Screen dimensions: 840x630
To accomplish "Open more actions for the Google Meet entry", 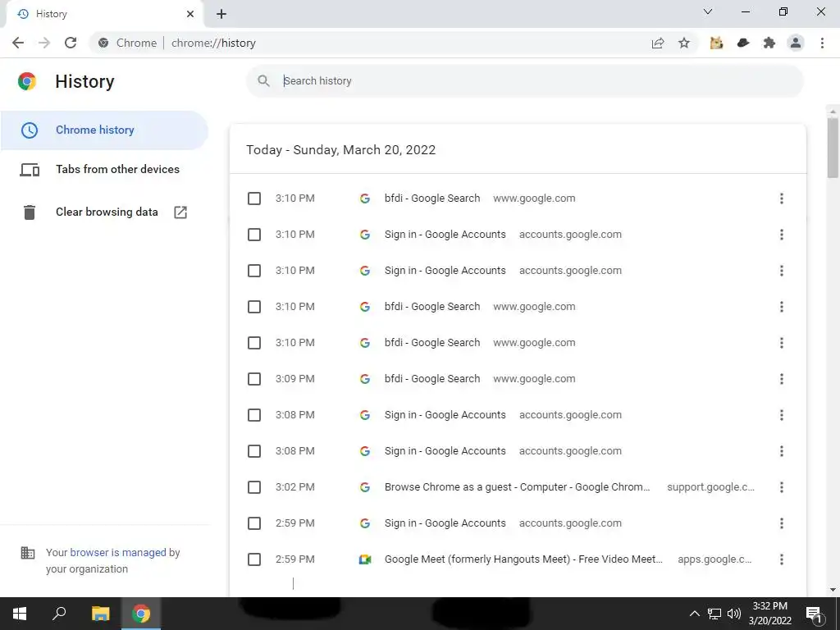I will (x=782, y=559).
